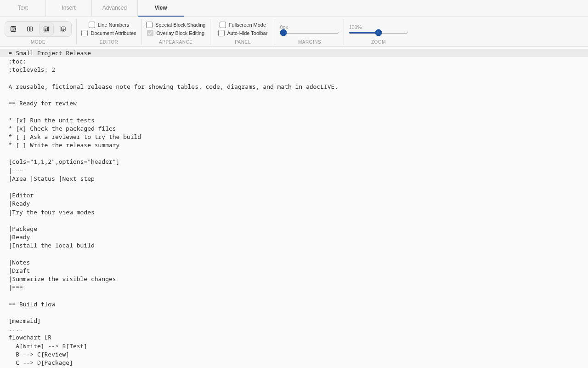Image resolution: width=588 pixels, height=368 pixels.
Task: Click the Zoom slider handle
Action: point(379,33)
